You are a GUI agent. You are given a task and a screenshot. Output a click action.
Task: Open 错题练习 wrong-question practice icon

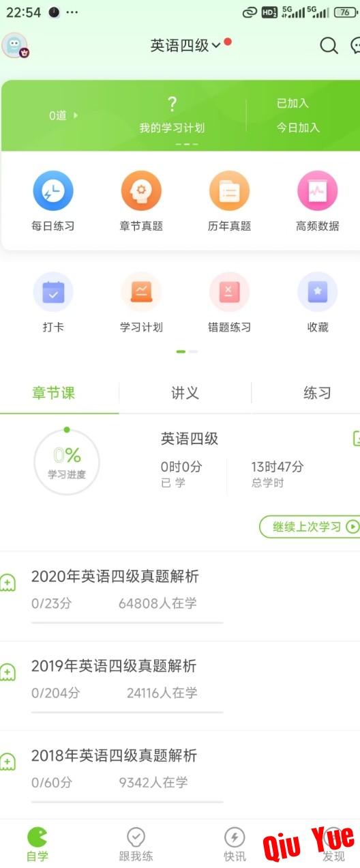click(x=229, y=292)
